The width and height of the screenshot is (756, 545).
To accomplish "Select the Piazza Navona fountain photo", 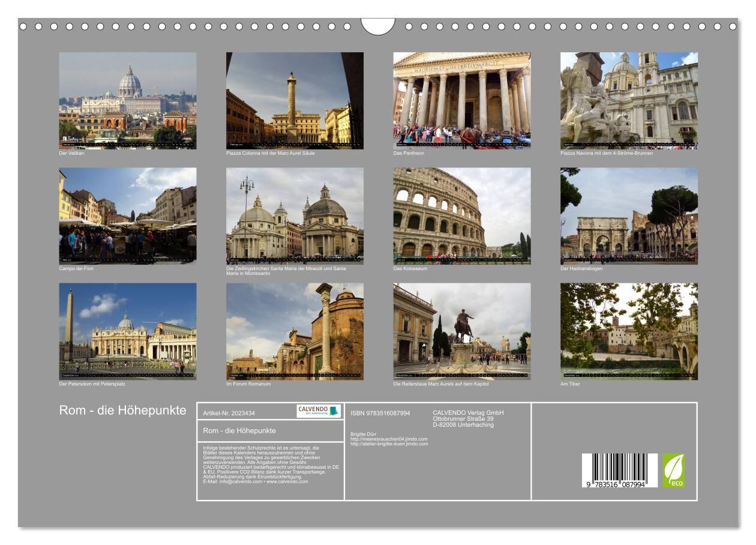I will click(x=629, y=100).
